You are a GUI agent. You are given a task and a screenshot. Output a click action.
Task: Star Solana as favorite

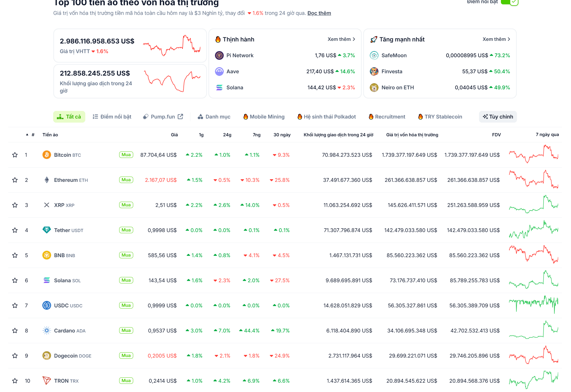[x=15, y=281]
